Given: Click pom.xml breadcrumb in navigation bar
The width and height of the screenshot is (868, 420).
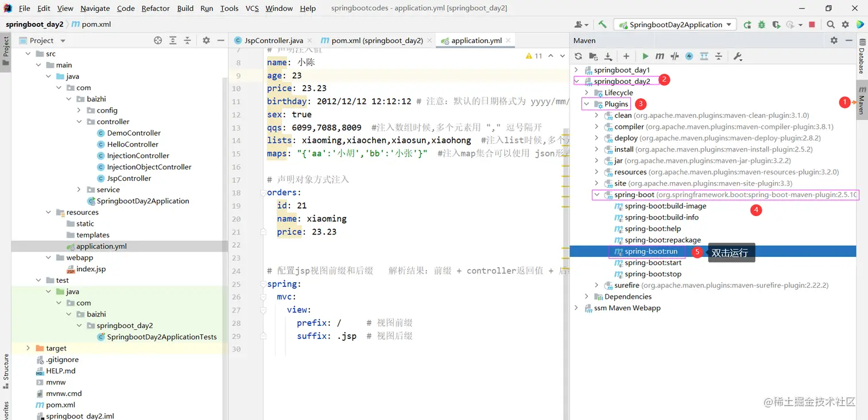Looking at the screenshot, I should coord(91,24).
